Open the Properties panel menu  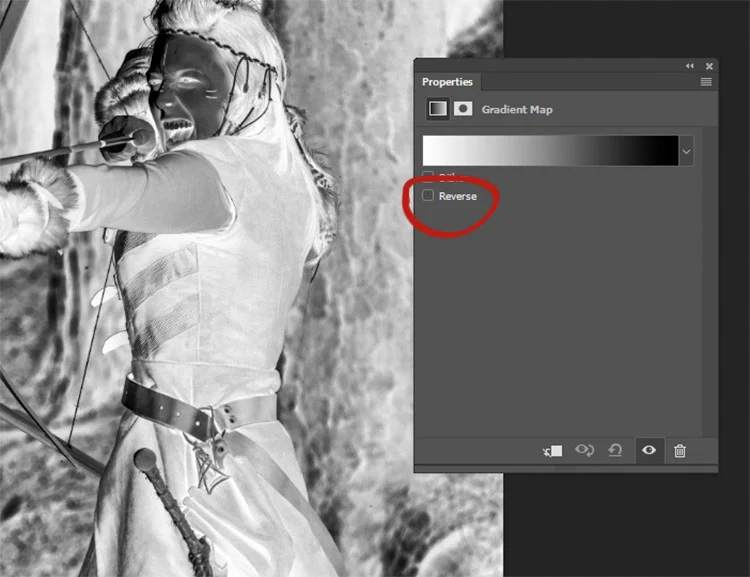coord(706,82)
